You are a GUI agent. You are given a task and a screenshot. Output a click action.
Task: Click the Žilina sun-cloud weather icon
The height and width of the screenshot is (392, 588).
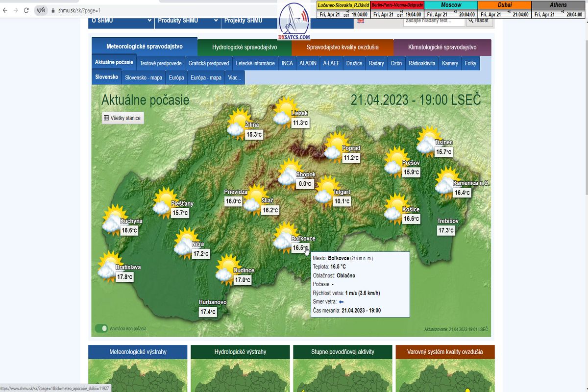[238, 122]
